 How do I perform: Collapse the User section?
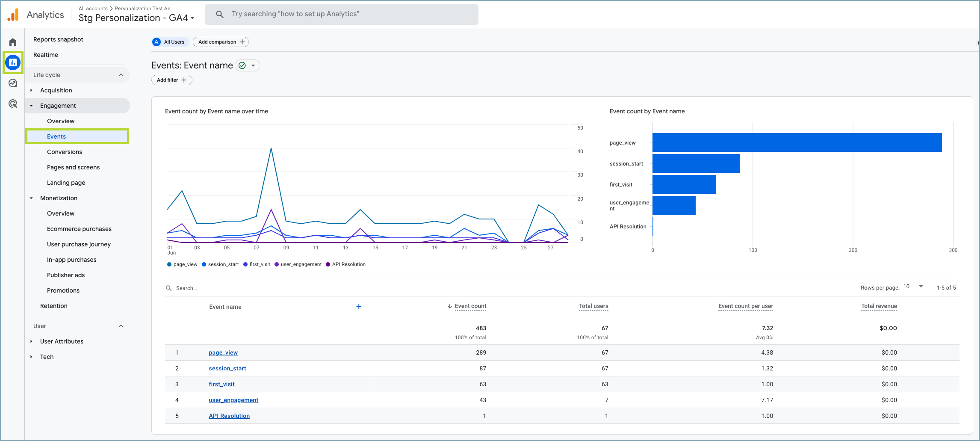[x=121, y=326]
